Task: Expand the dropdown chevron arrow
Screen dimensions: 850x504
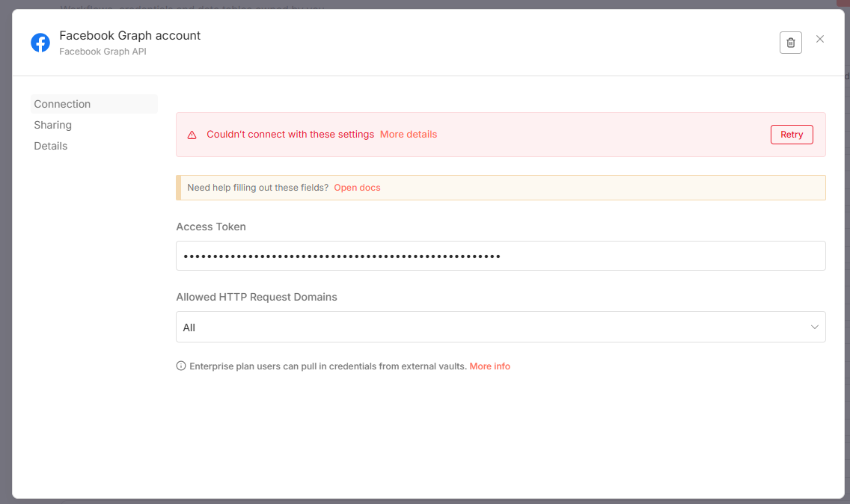Action: 815,328
